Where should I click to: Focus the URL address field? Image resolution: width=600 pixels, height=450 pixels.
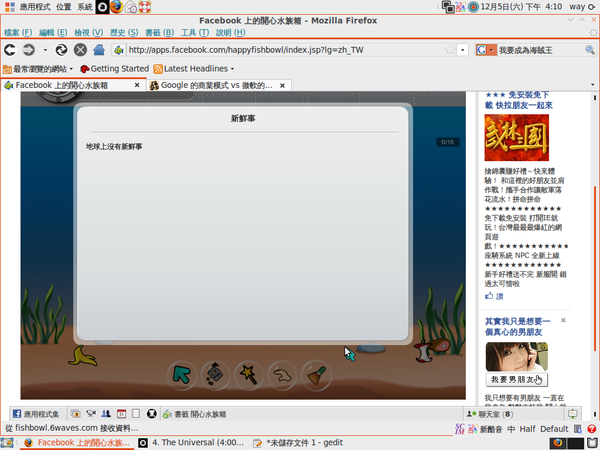point(286,50)
